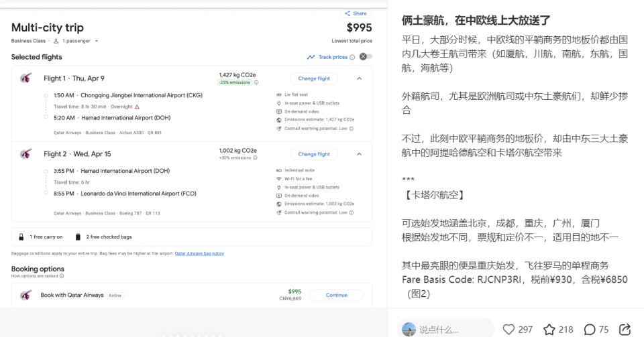Click the Individual suite icon
Image resolution: width=644 pixels, height=337 pixels.
click(x=279, y=170)
